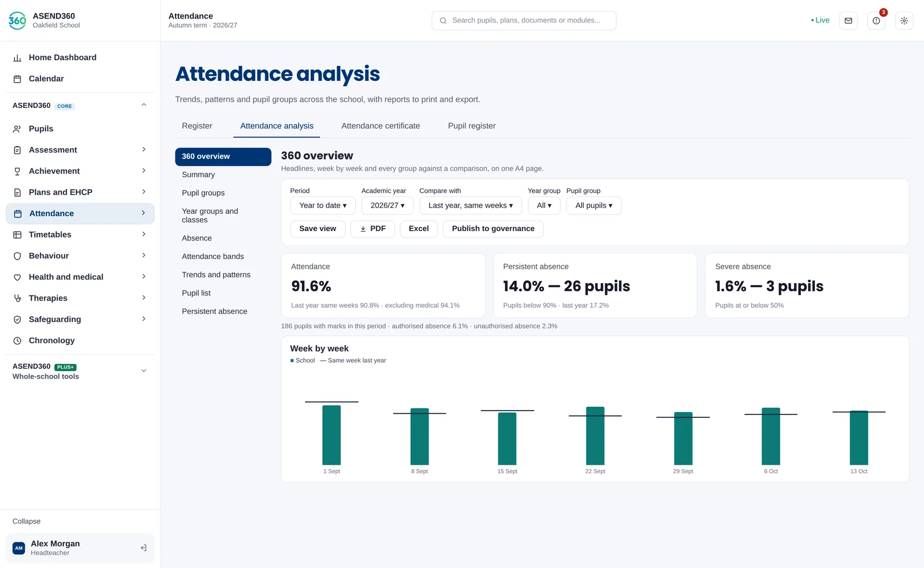Image resolution: width=924 pixels, height=568 pixels.
Task: Open the Period 'Year to date' dropdown
Action: pyautogui.click(x=323, y=206)
